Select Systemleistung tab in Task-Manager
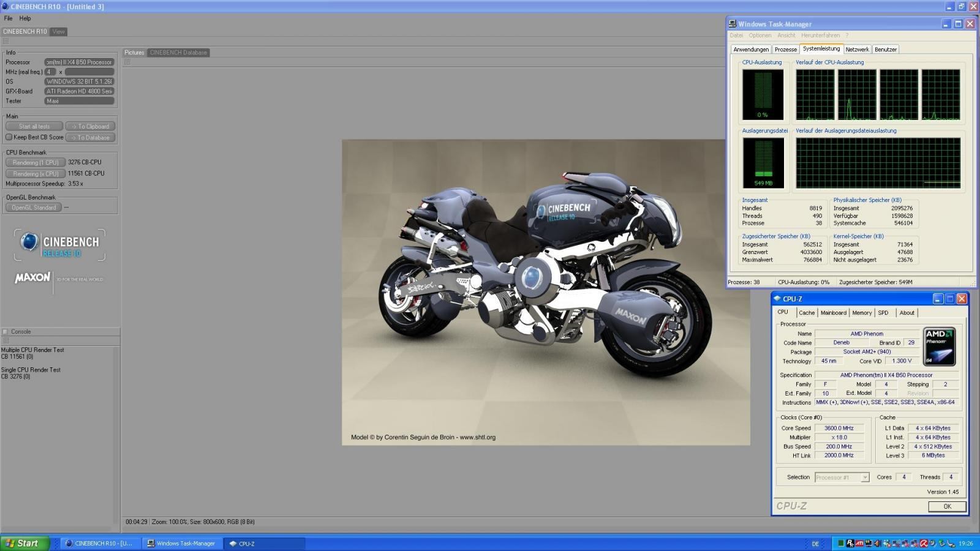 tap(821, 49)
